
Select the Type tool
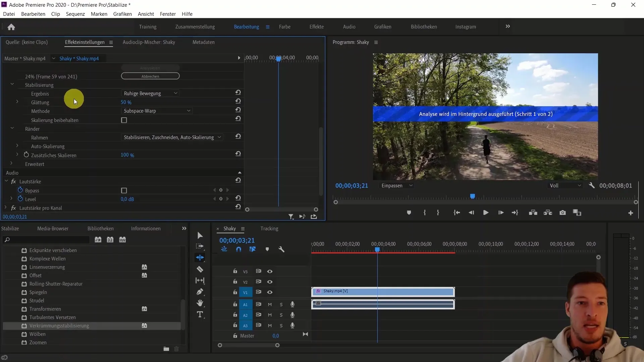[x=200, y=314]
